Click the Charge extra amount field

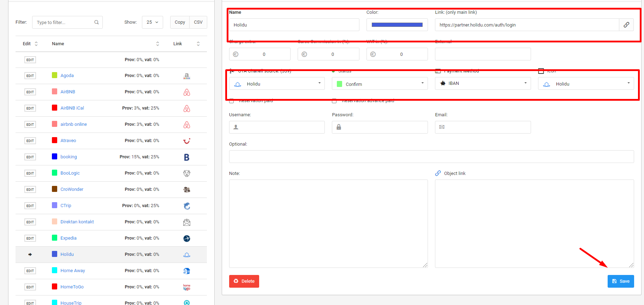(x=260, y=54)
